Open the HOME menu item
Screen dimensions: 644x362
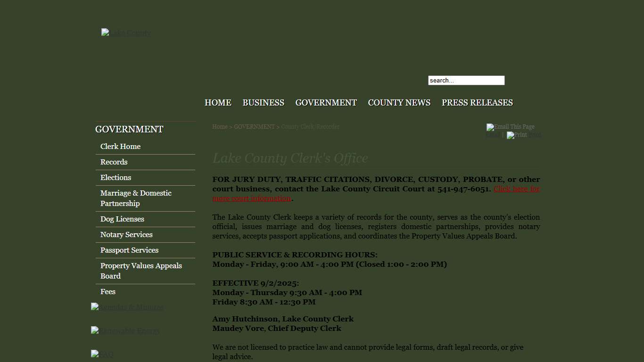[218, 103]
